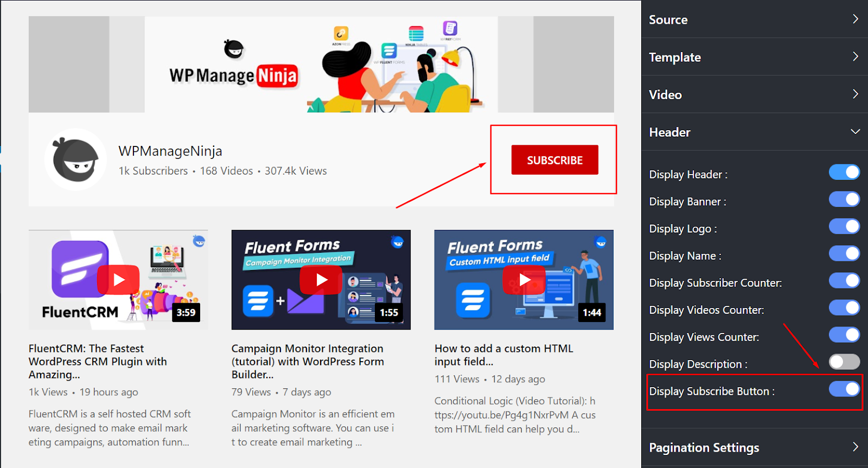This screenshot has width=868, height=468.
Task: Click the 3:59 duration badge
Action: 186,312
